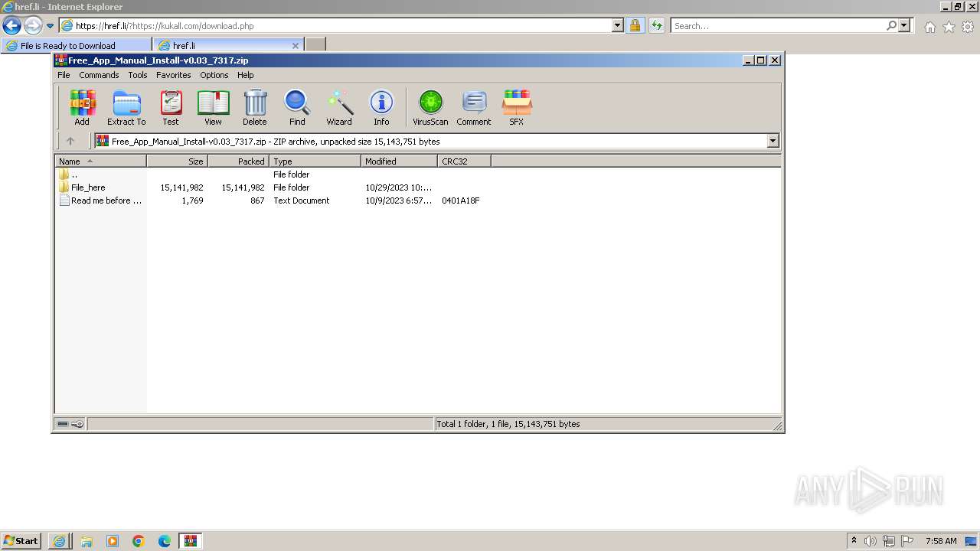Image resolution: width=980 pixels, height=551 pixels.
Task: Click the volume speaker tray icon
Action: click(x=871, y=541)
